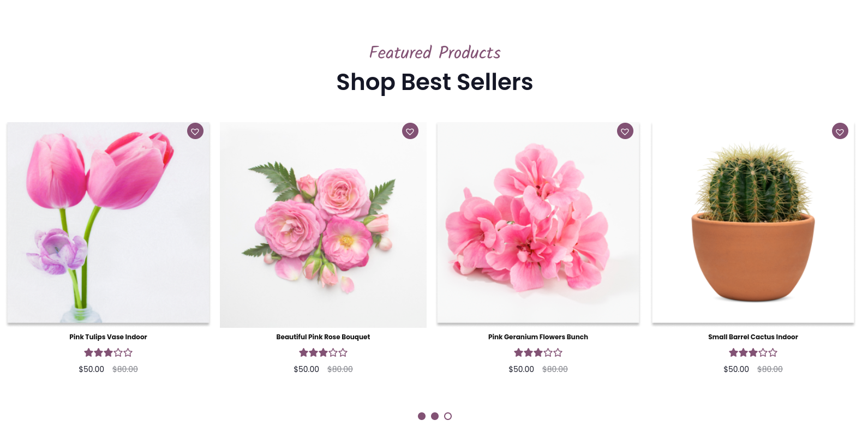Add Pink Tulips Vase Indoor to wishlist
This screenshot has width=868, height=432.
(x=195, y=131)
